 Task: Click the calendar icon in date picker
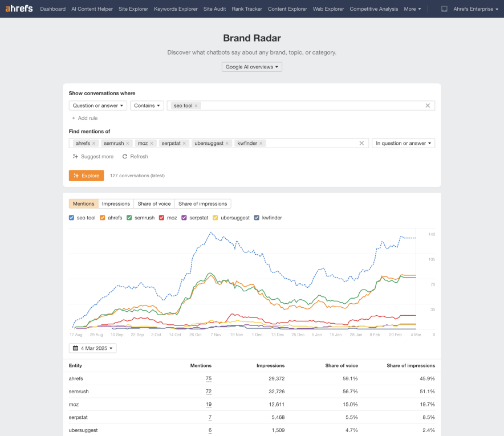click(75, 348)
